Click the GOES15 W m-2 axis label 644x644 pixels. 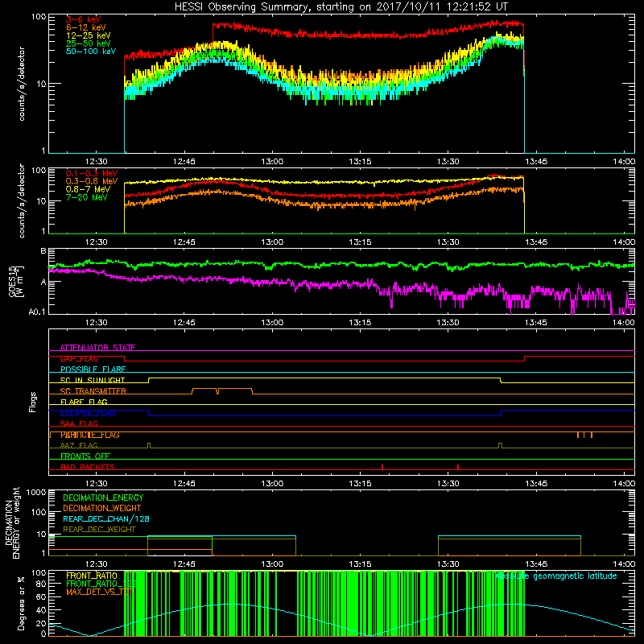pos(16,281)
